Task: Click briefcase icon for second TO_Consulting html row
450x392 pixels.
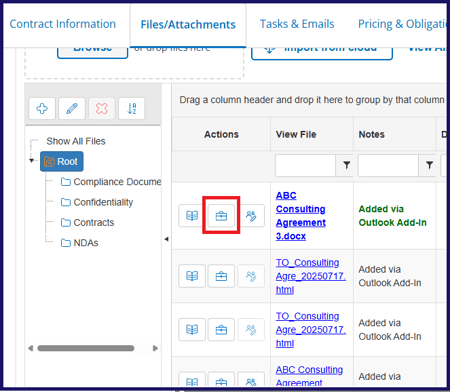Action: tap(221, 330)
